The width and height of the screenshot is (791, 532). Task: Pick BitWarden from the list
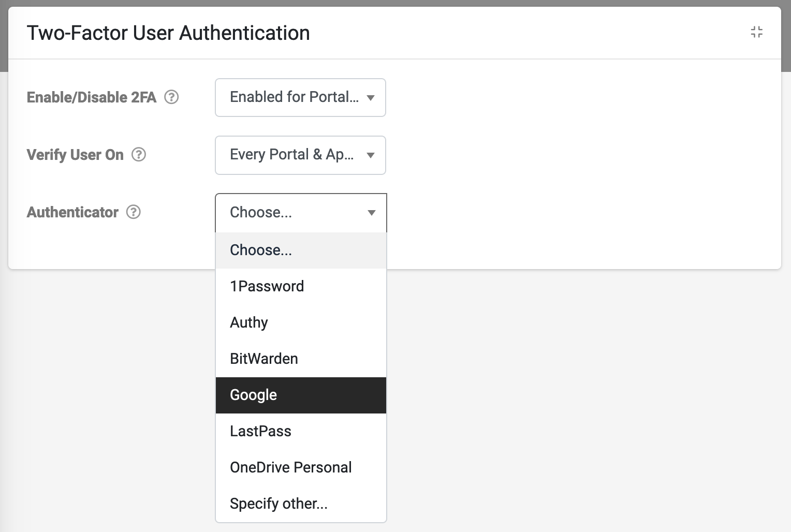point(301,359)
